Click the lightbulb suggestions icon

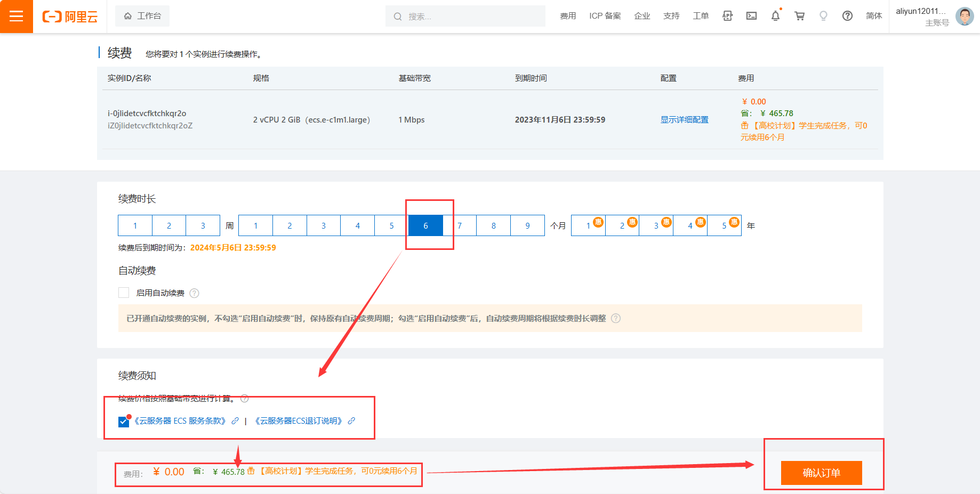pos(823,16)
